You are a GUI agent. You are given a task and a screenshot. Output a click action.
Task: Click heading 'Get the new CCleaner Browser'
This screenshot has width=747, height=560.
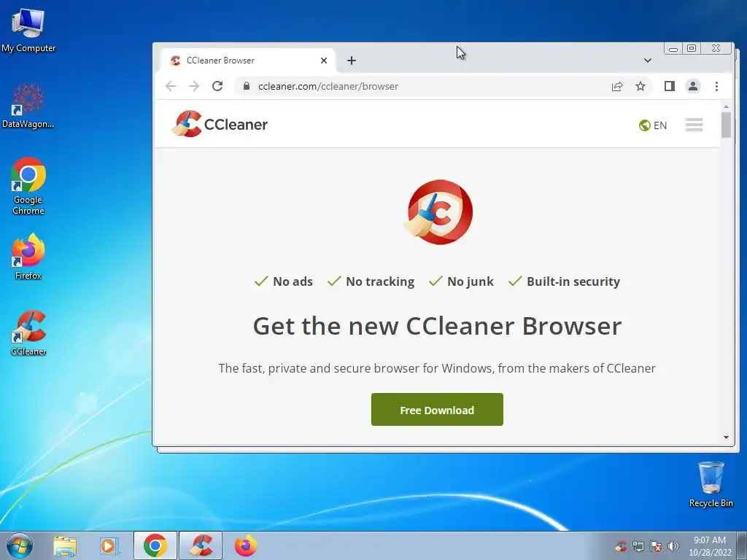437,326
